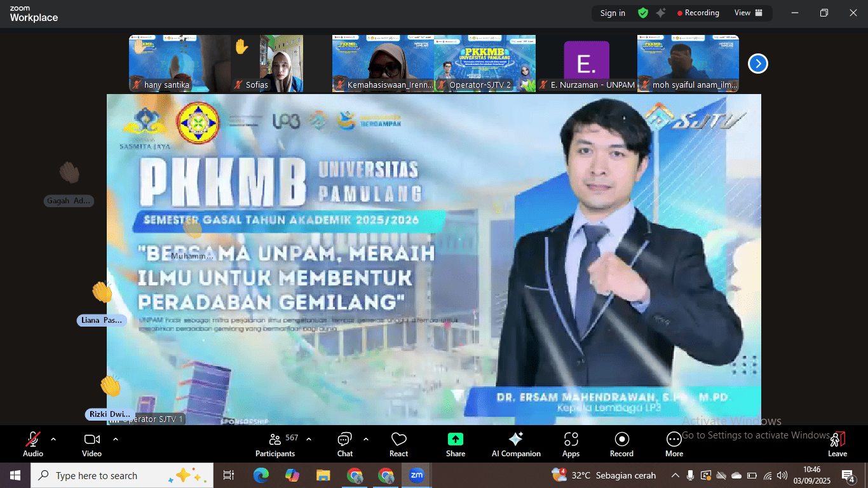Open the Windows Start menu
This screenshot has height=488, width=868.
[x=15, y=475]
